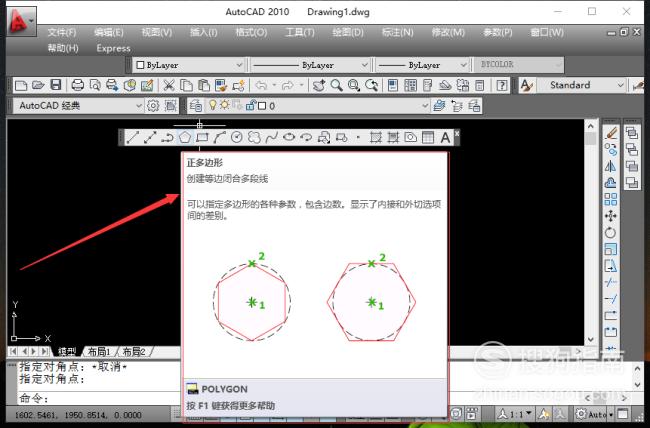Click the Cut scissors icon
This screenshot has height=428, width=650.
(168, 85)
